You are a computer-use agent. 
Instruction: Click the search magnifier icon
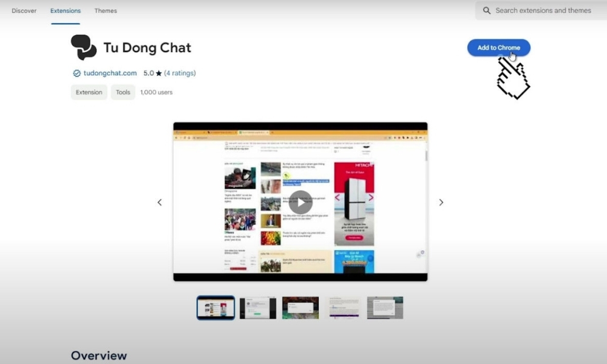click(x=487, y=10)
